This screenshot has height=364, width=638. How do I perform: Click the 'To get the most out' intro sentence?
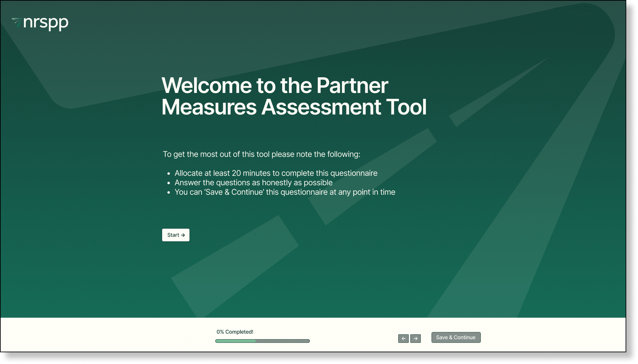(261, 154)
